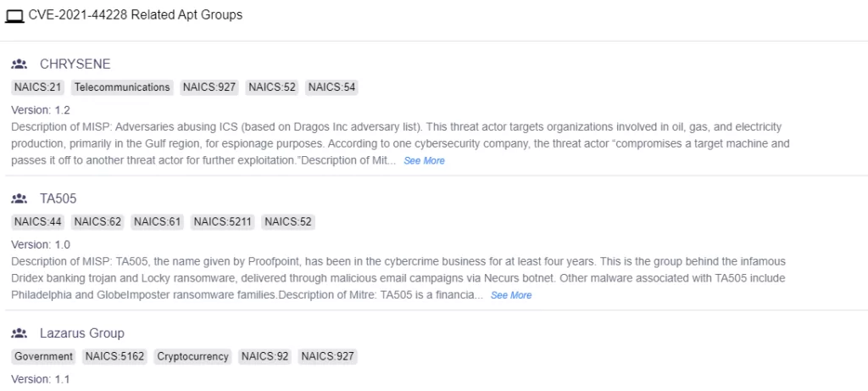868x391 pixels.
Task: Open the Lazarus Group name
Action: [82, 333]
